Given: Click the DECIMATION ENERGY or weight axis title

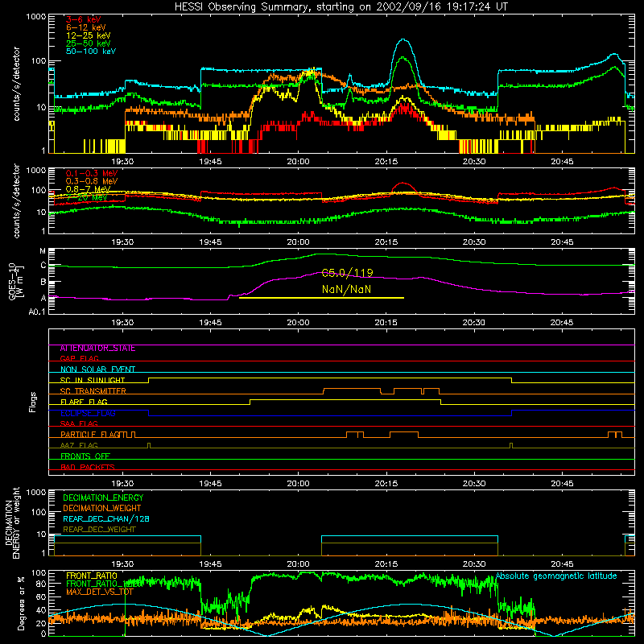Looking at the screenshot, I should pyautogui.click(x=12, y=522).
